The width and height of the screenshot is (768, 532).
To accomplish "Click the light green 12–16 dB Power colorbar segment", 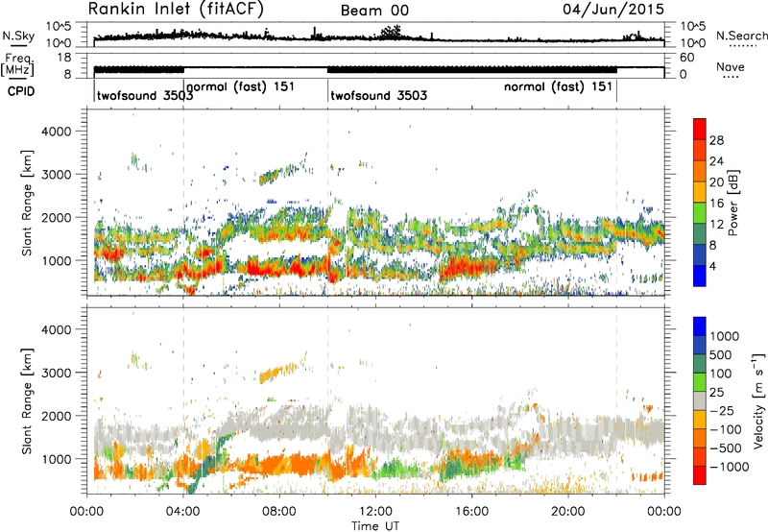I will pyautogui.click(x=700, y=213).
